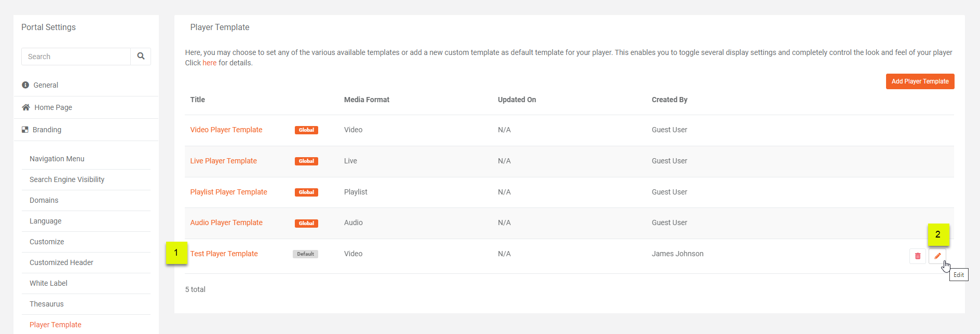
Task: Delete the Test Player Template via trash icon
Action: click(x=917, y=256)
